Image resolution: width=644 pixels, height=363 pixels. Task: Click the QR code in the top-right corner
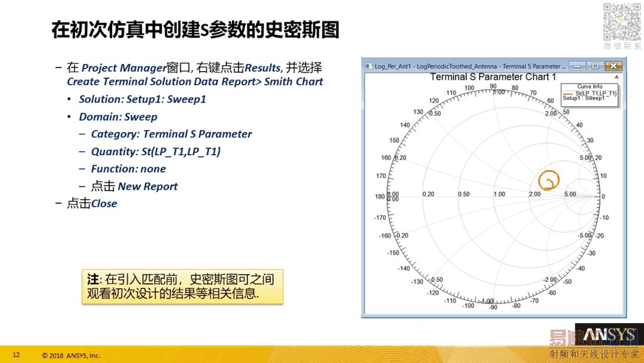pos(622,21)
